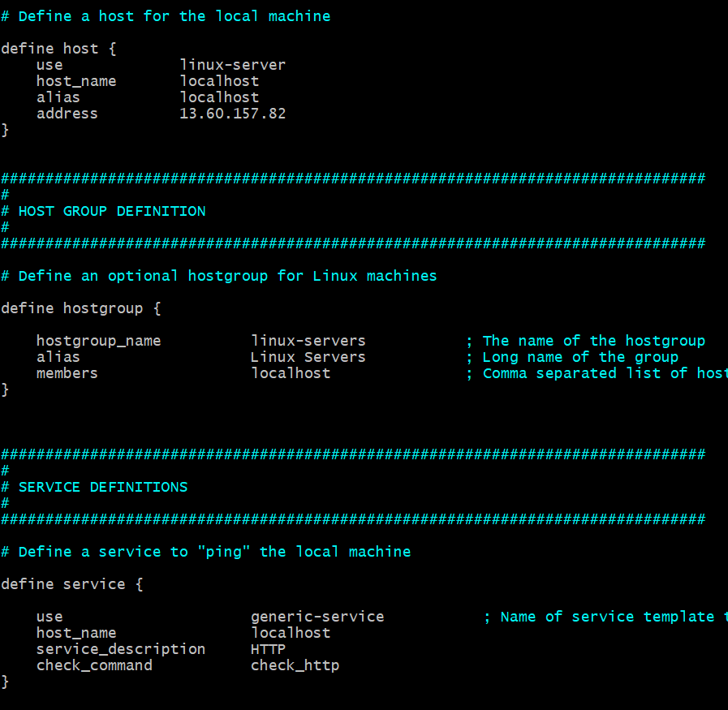Click the service_description keyword

point(120,649)
